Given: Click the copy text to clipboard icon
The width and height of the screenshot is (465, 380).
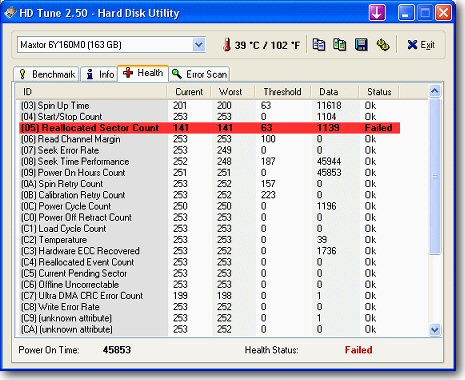Looking at the screenshot, I should coord(319,45).
